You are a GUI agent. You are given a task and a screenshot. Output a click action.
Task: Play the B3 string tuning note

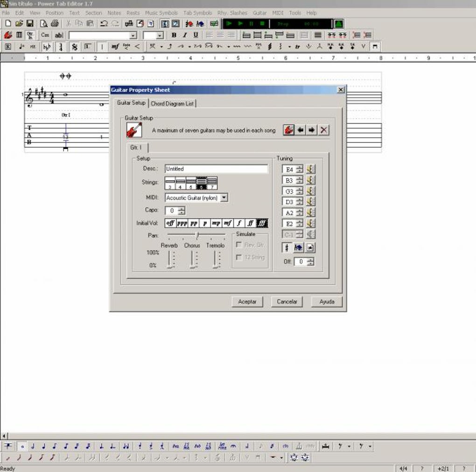(x=310, y=180)
